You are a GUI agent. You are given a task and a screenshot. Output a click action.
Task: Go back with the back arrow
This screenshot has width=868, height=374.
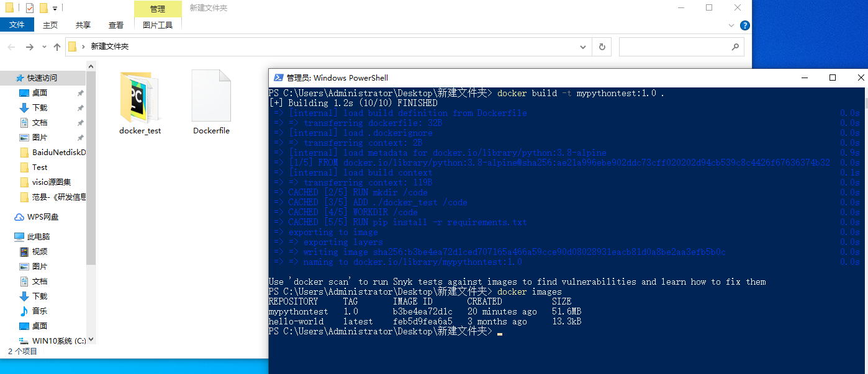click(x=11, y=47)
